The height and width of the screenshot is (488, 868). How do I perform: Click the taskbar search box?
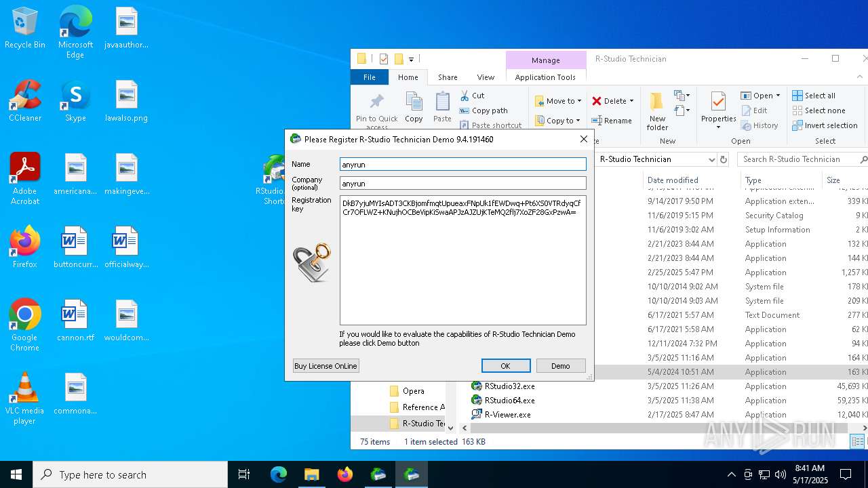tap(130, 474)
